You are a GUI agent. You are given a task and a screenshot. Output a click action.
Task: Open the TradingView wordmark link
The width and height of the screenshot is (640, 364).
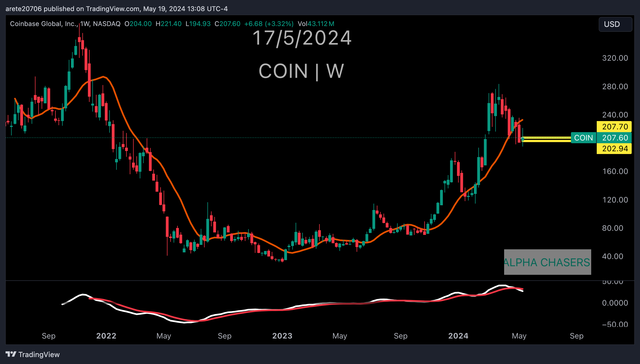tap(39, 355)
